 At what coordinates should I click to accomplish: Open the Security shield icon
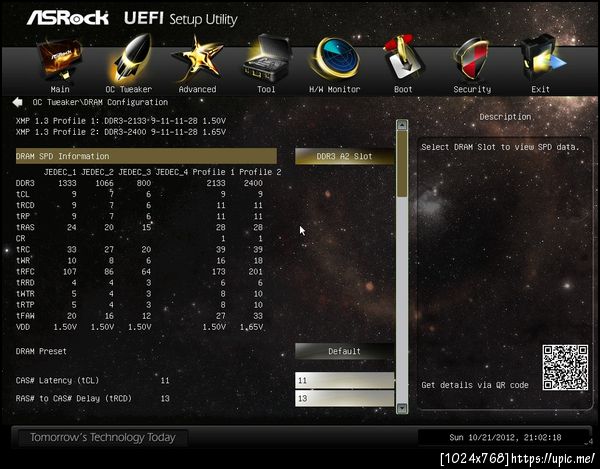tap(471, 58)
